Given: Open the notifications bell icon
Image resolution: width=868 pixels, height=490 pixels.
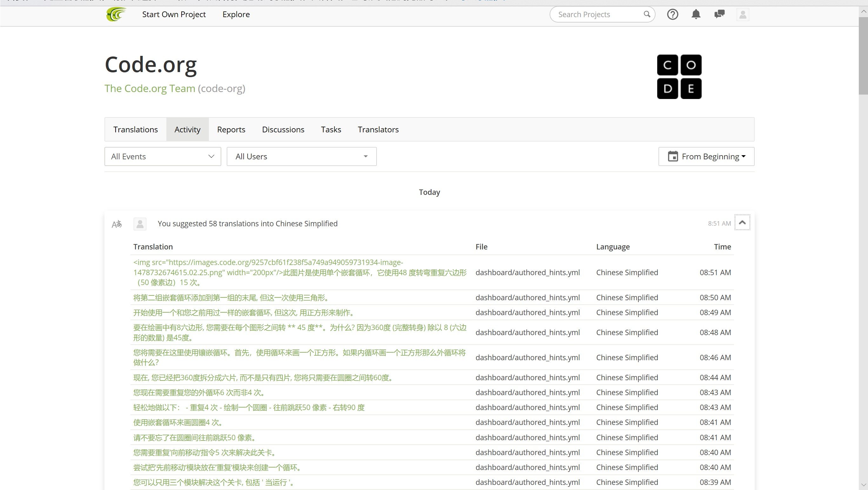Looking at the screenshot, I should (x=696, y=14).
